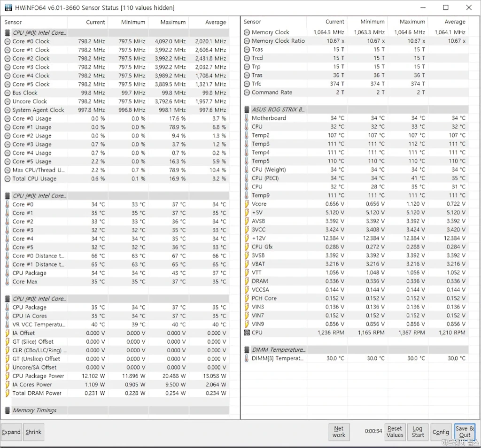Click the thermometer beside Temp9
This screenshot has height=448, width=481.
[x=247, y=195]
